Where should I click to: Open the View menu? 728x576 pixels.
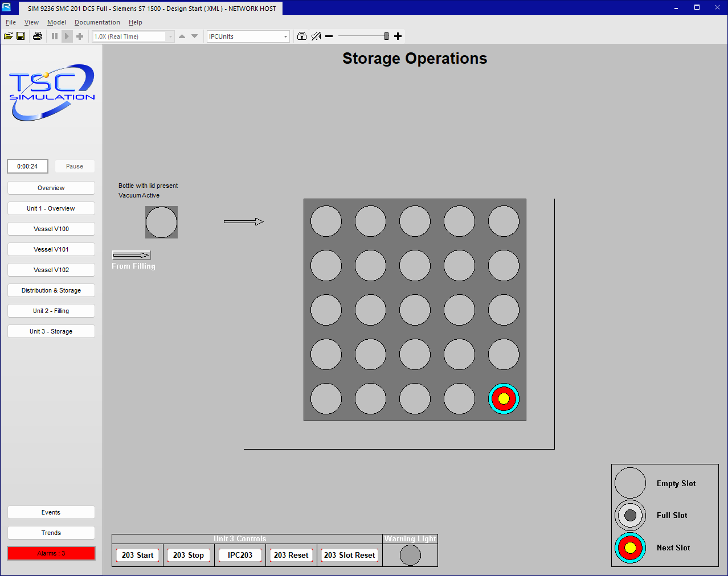click(x=31, y=22)
